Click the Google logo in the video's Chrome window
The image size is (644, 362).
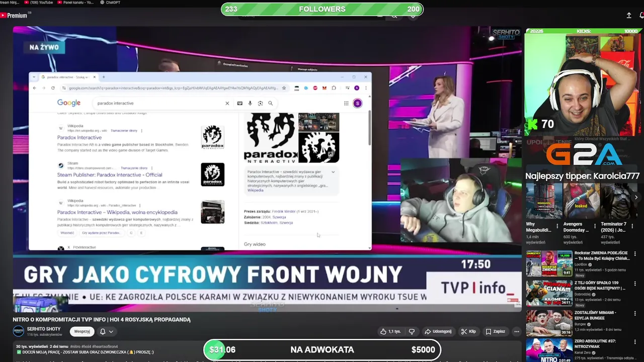pyautogui.click(x=69, y=103)
